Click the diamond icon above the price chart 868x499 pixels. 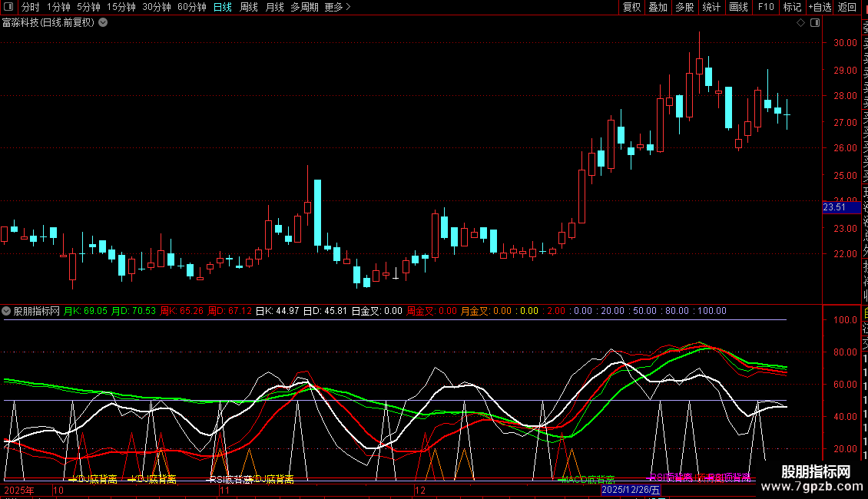(800, 23)
